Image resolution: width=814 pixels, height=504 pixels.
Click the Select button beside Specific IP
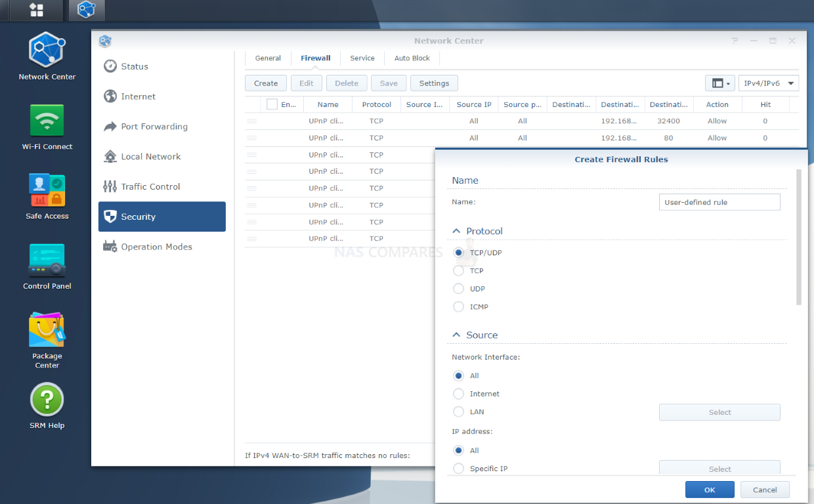(x=719, y=468)
